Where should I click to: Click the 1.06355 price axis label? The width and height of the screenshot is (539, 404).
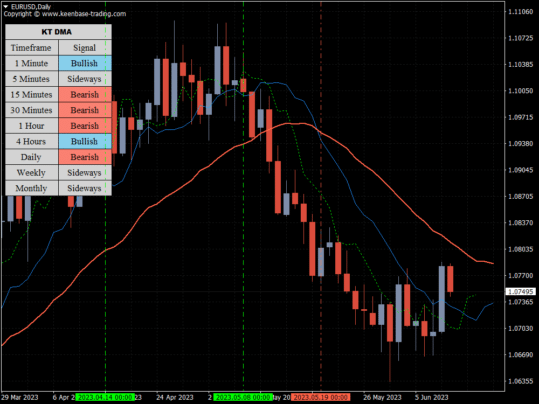[520, 381]
